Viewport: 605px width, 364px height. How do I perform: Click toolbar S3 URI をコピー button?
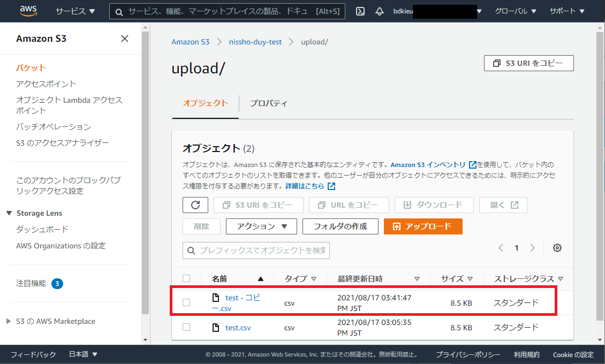(x=258, y=204)
